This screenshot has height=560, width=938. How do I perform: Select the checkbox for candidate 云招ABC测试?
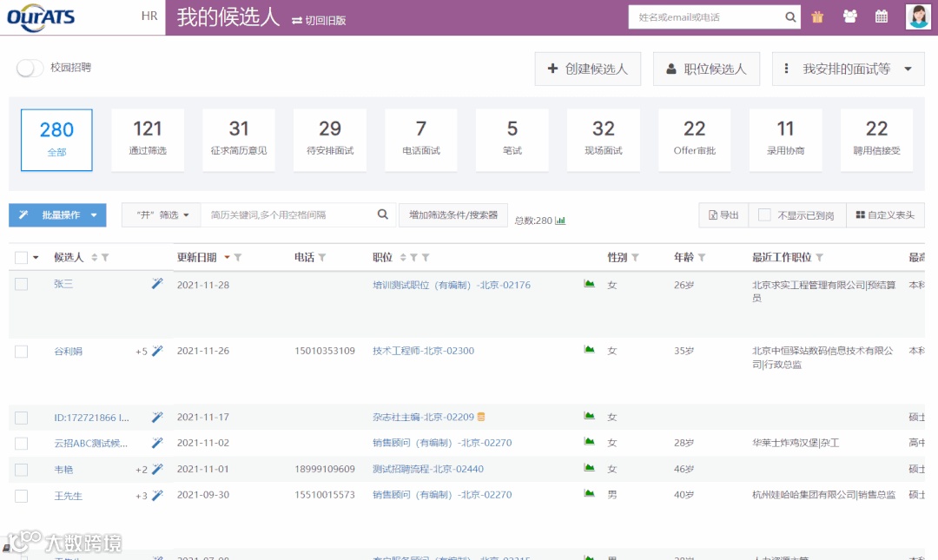[21, 444]
